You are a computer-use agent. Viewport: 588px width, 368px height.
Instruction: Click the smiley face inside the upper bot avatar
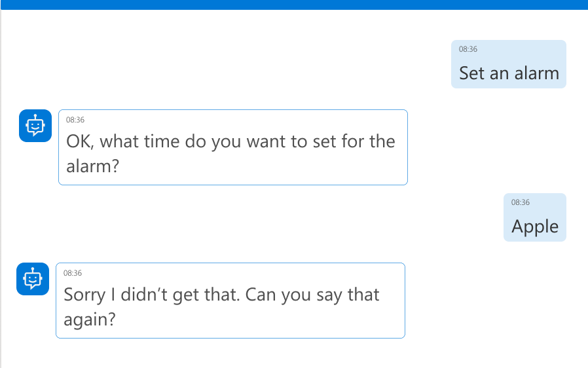[x=35, y=126]
